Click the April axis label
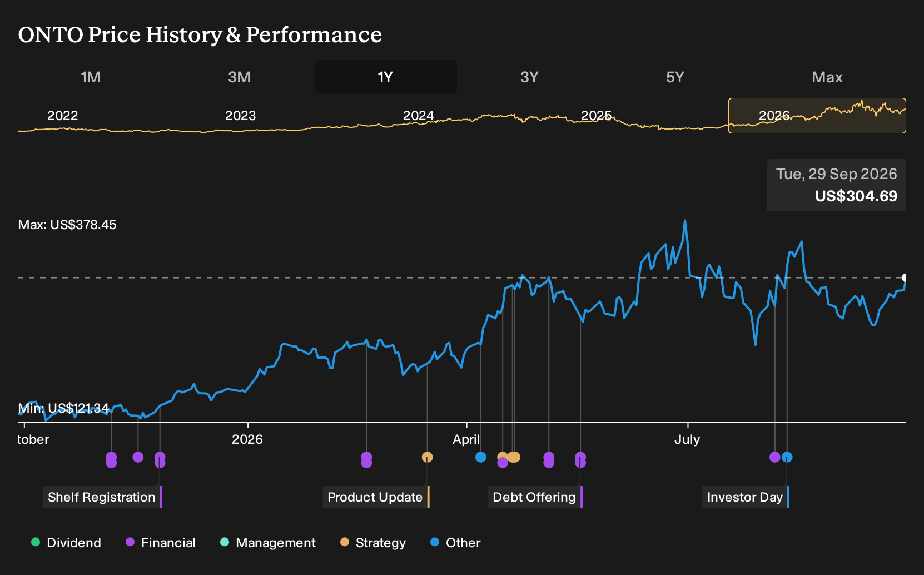924x575 pixels. 466,439
